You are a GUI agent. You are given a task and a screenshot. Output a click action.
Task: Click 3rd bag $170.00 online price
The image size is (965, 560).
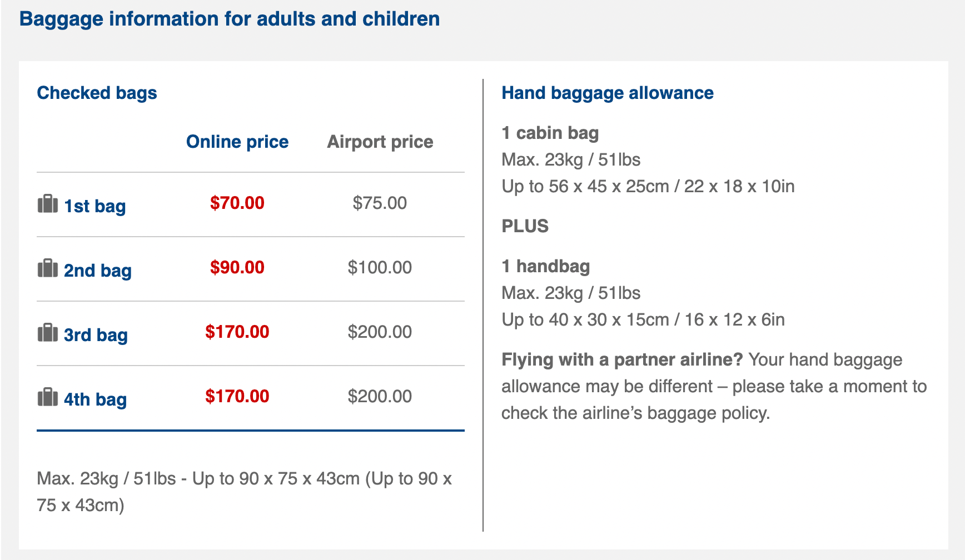[x=237, y=332]
